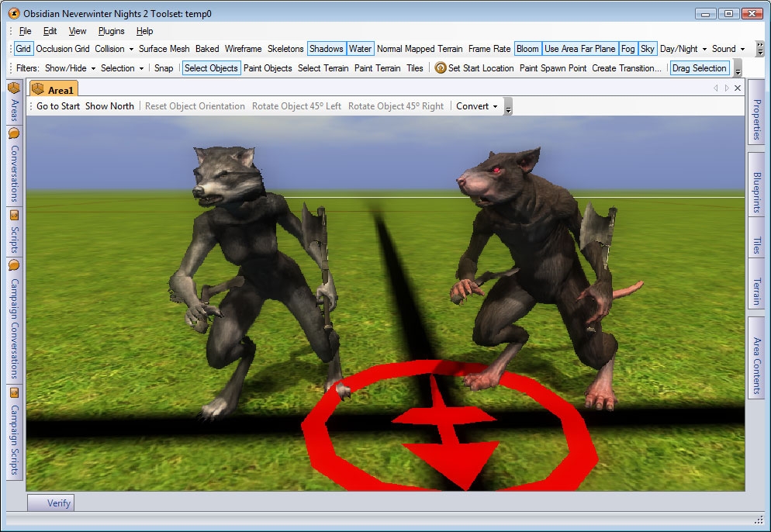Click the Scripts sidebar tab icon
Image resolution: width=771 pixels, height=532 pixels.
[14, 215]
